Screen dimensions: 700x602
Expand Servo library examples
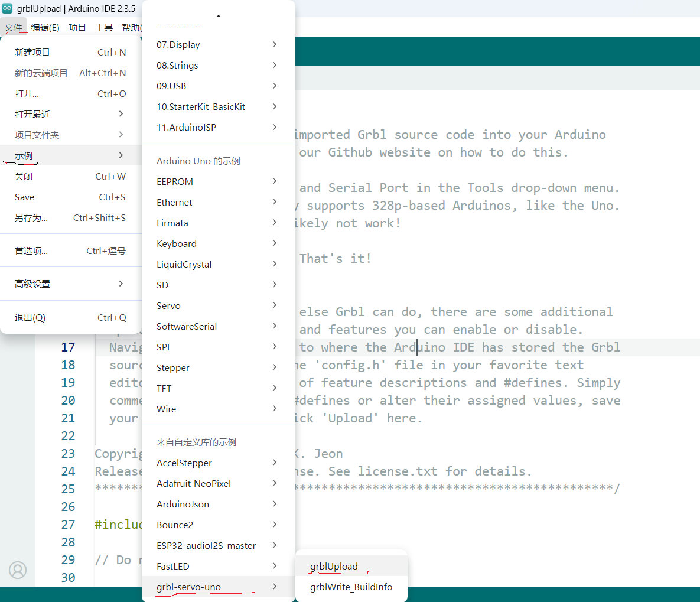pos(219,306)
